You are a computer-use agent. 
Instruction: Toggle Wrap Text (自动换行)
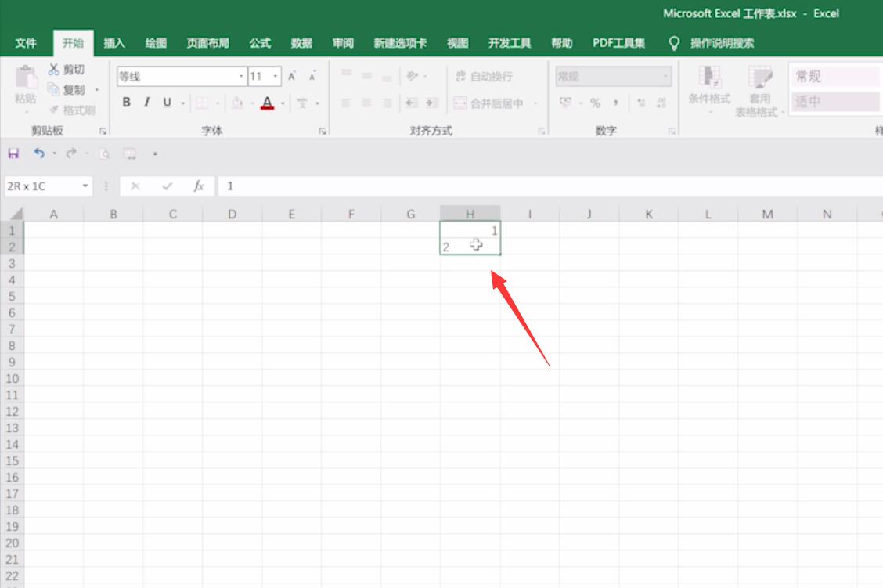pos(484,76)
